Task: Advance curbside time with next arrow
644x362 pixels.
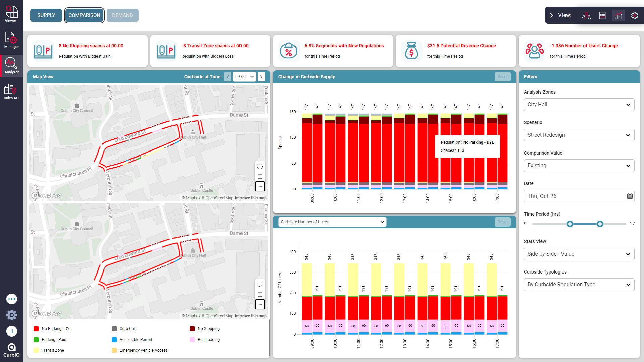Action: pyautogui.click(x=261, y=77)
